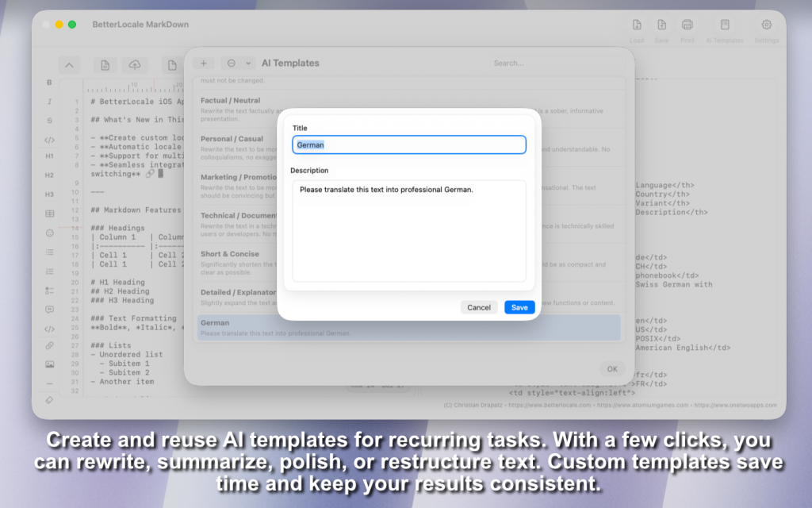The width and height of the screenshot is (812, 508).
Task: Click the Load document toolbar icon
Action: (x=637, y=29)
